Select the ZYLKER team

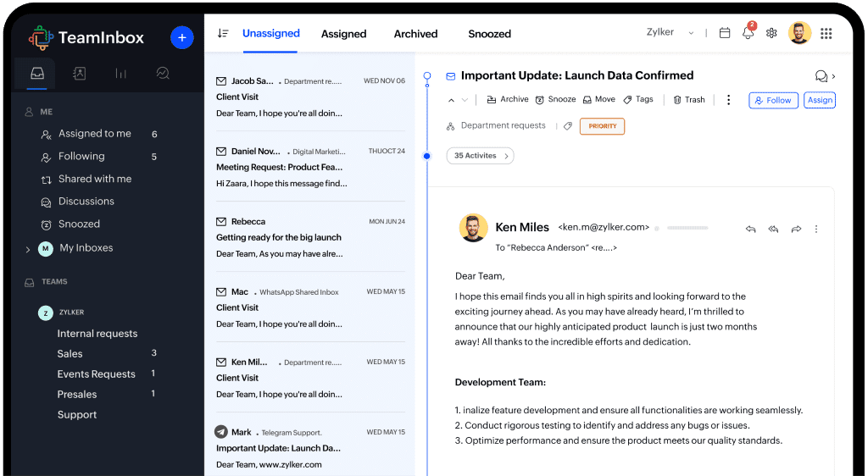[x=71, y=313]
